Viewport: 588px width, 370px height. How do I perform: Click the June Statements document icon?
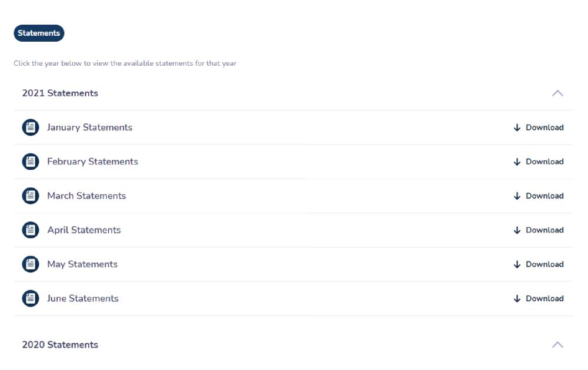click(30, 298)
